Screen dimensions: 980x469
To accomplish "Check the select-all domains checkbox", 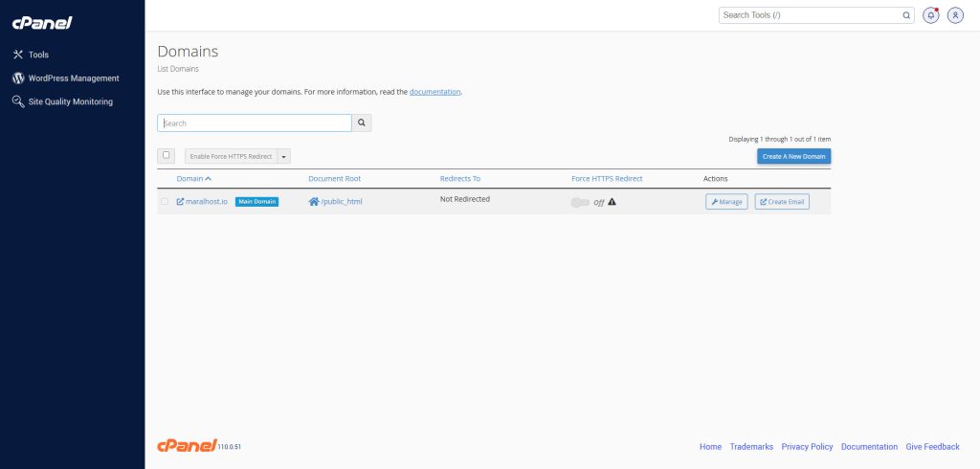I will pos(167,155).
